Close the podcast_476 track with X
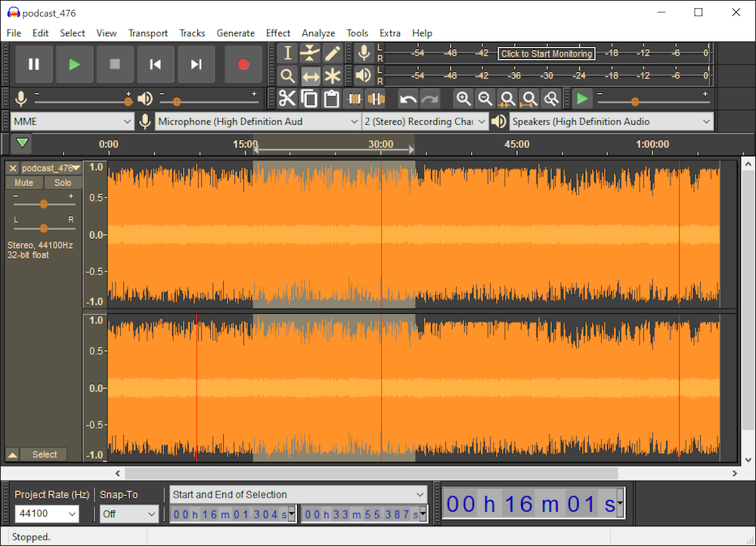The height and width of the screenshot is (546, 756). pyautogui.click(x=13, y=168)
